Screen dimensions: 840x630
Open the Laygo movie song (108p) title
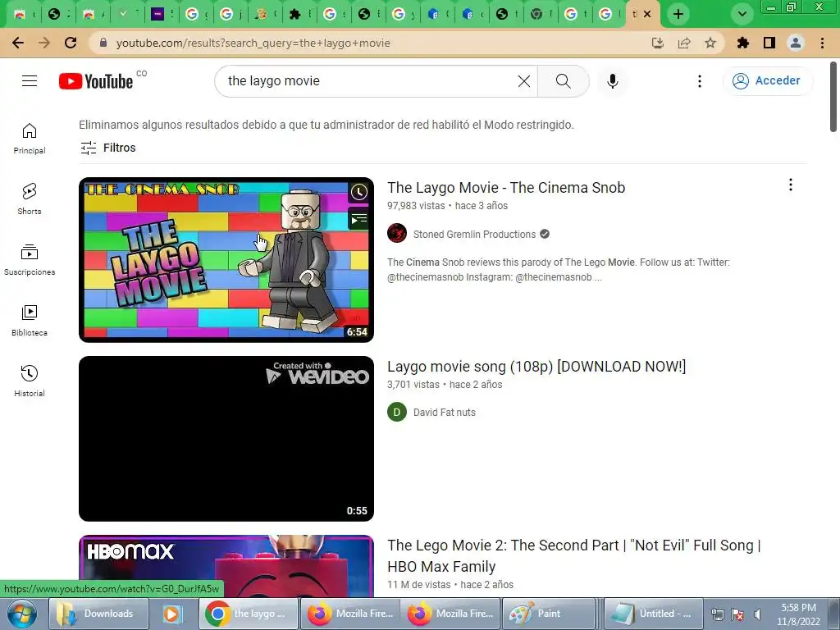click(536, 367)
